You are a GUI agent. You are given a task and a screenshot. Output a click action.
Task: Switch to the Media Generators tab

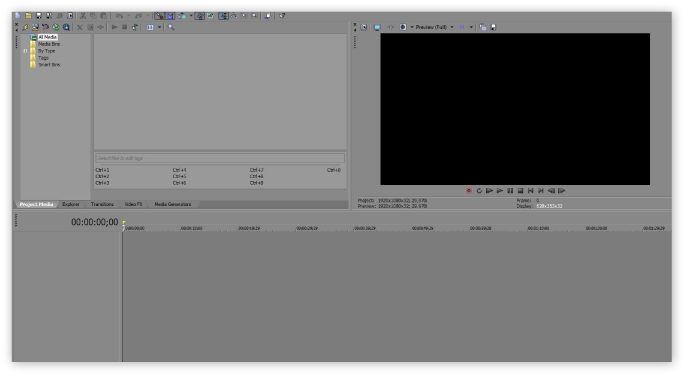tap(173, 204)
